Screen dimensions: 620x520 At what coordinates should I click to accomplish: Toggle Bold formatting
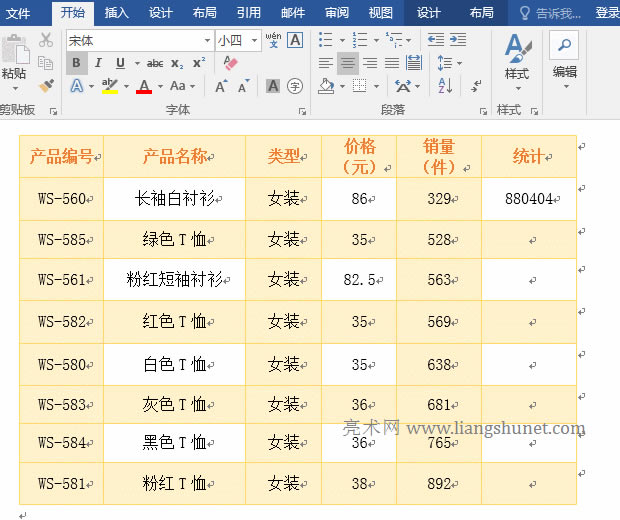[x=77, y=63]
